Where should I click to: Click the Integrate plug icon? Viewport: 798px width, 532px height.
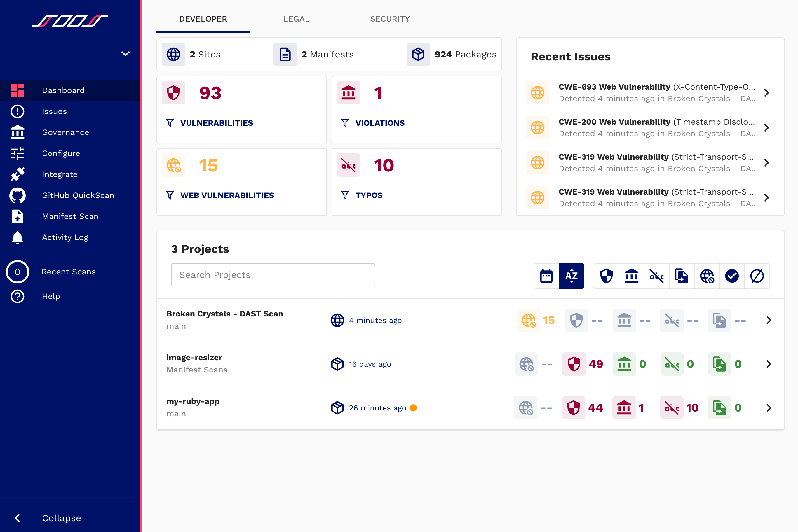pyautogui.click(x=17, y=174)
